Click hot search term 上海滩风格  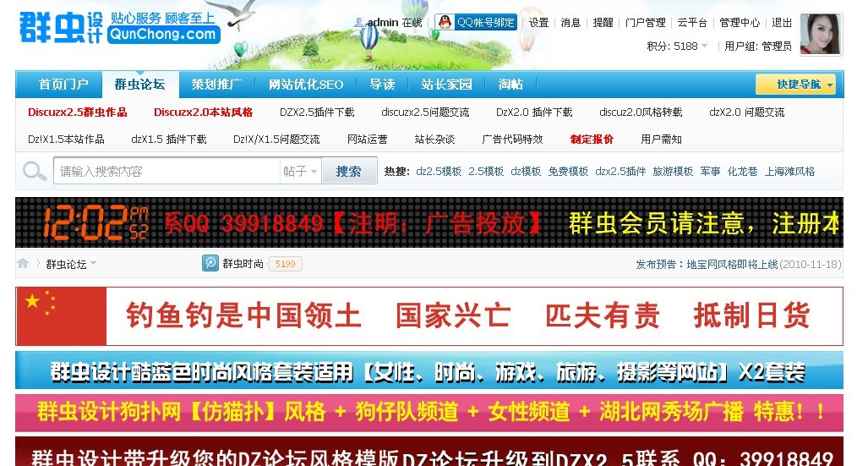pos(790,171)
